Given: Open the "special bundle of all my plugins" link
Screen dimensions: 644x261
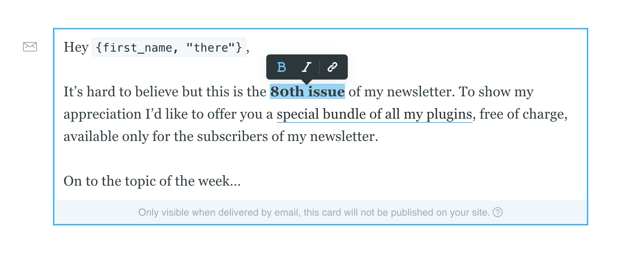Looking at the screenshot, I should (x=374, y=114).
